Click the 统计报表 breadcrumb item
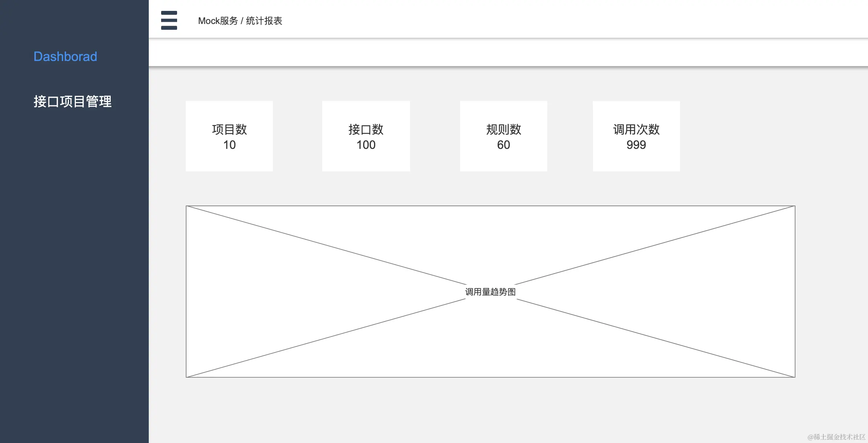The height and width of the screenshot is (443, 868). 264,21
